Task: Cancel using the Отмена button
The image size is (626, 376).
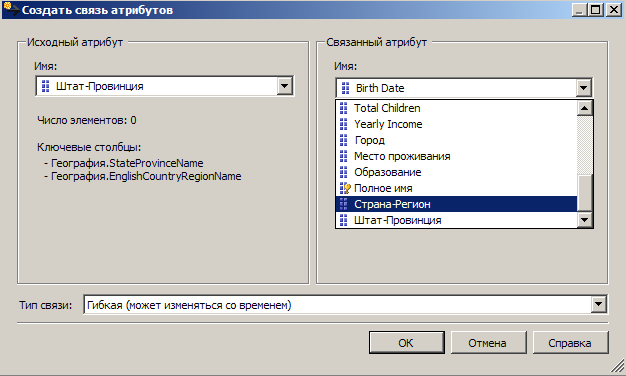Action: tap(488, 342)
